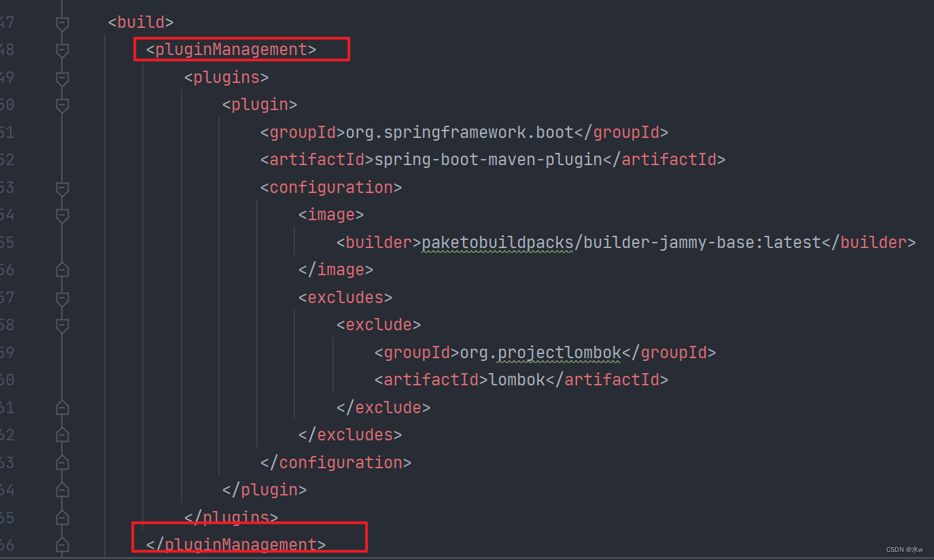Click closing </groupId> tag after org.projectlombok
The width and height of the screenshot is (934, 560).
click(669, 352)
